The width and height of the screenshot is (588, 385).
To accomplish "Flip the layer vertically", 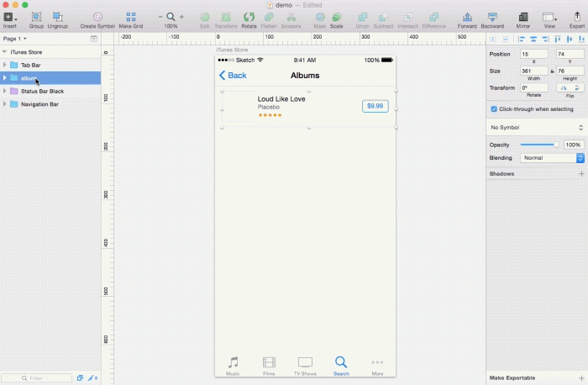I will (x=577, y=87).
